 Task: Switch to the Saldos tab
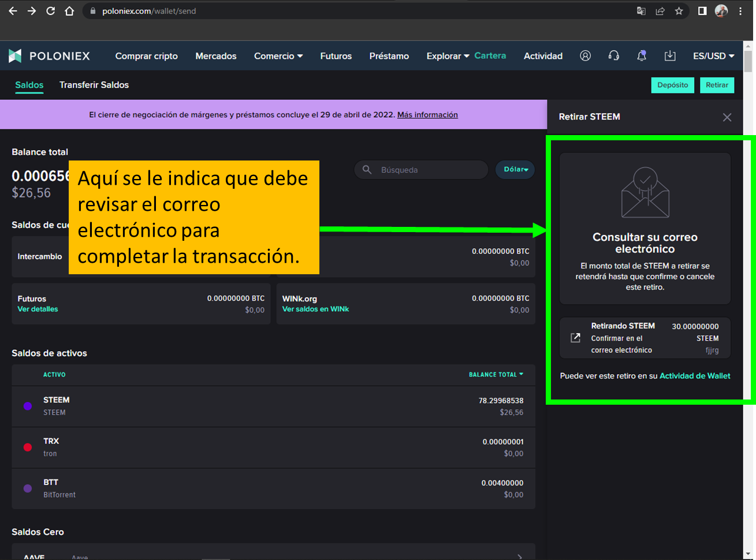[x=29, y=85]
